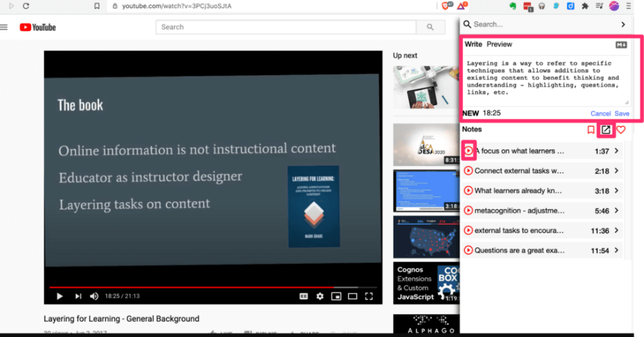This screenshot has height=337, width=644.
Task: Toggle full screen video
Action: coord(369,297)
